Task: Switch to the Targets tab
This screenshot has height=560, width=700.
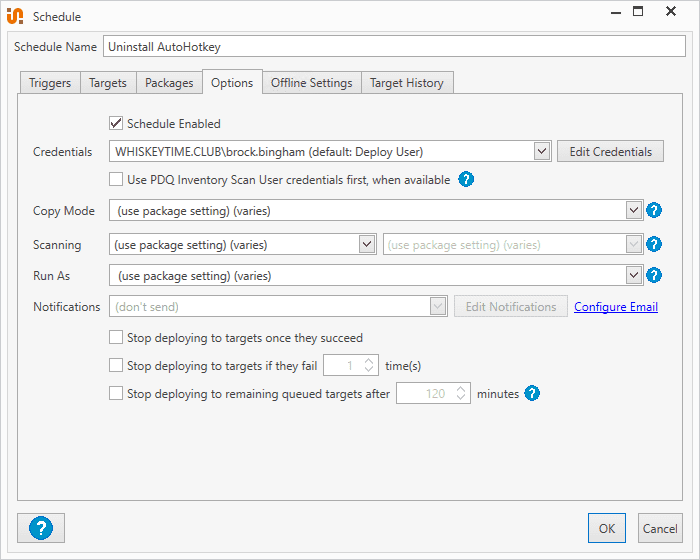Action: click(x=108, y=83)
